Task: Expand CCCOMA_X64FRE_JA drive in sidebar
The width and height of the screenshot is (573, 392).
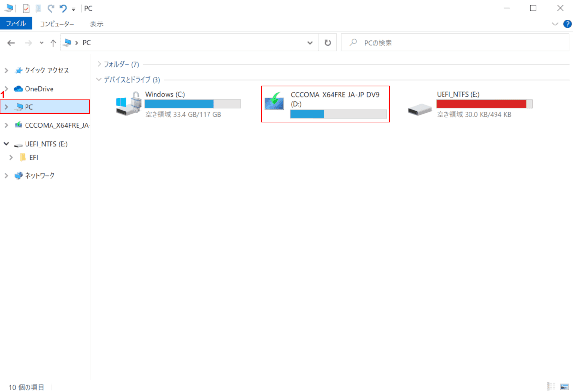Action: [x=6, y=125]
